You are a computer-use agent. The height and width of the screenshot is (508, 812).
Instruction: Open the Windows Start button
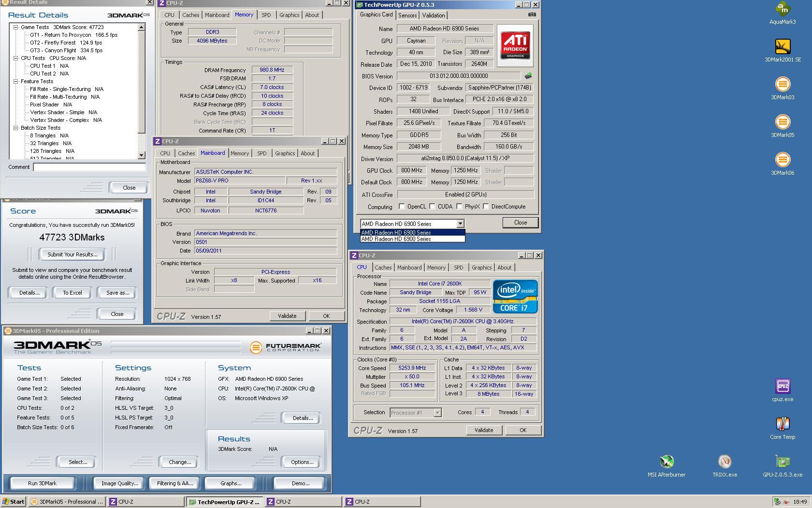[14, 502]
